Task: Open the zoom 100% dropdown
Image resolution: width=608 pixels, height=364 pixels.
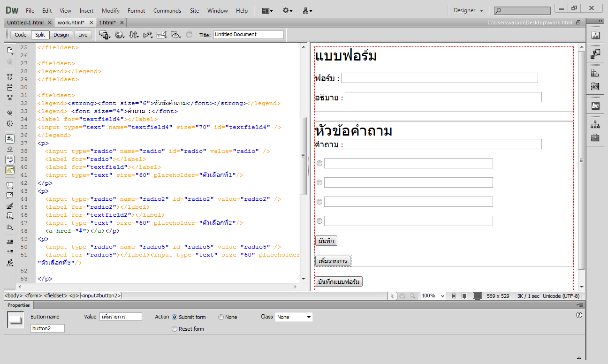Action: click(x=433, y=296)
